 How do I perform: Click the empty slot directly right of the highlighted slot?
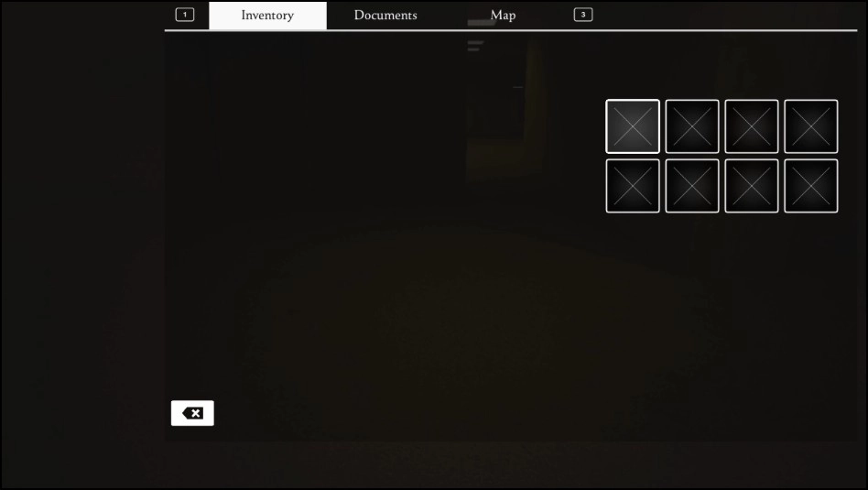[x=692, y=126]
